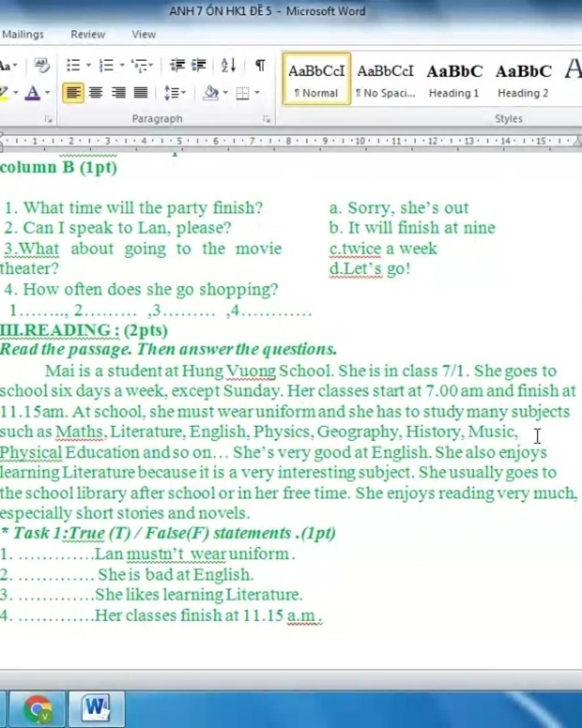The image size is (582, 728).
Task: Open the highlight color dropdown arrow
Action: tap(15, 93)
